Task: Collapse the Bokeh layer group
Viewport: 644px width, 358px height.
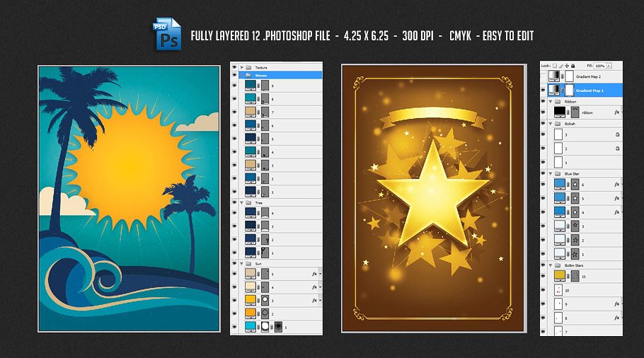Action: click(x=551, y=123)
